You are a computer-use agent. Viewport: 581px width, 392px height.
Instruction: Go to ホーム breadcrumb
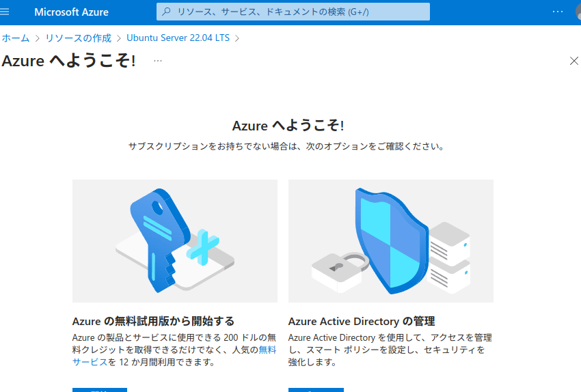point(16,38)
